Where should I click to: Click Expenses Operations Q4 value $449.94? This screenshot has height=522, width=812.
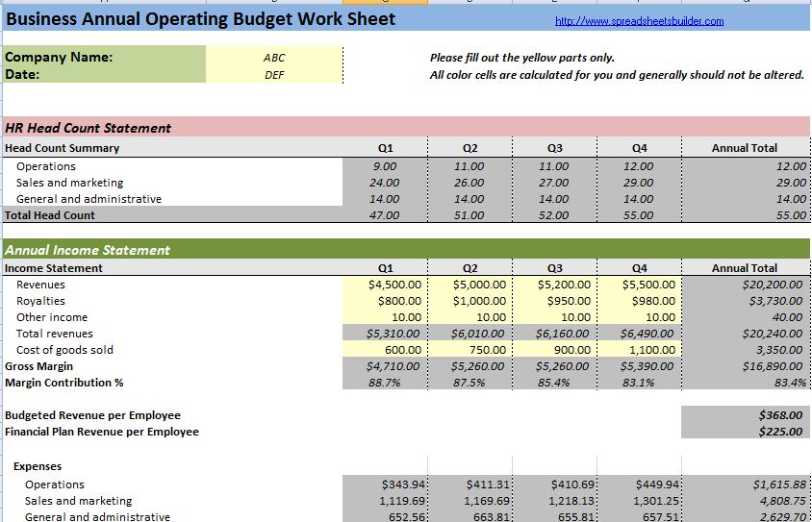(640, 485)
